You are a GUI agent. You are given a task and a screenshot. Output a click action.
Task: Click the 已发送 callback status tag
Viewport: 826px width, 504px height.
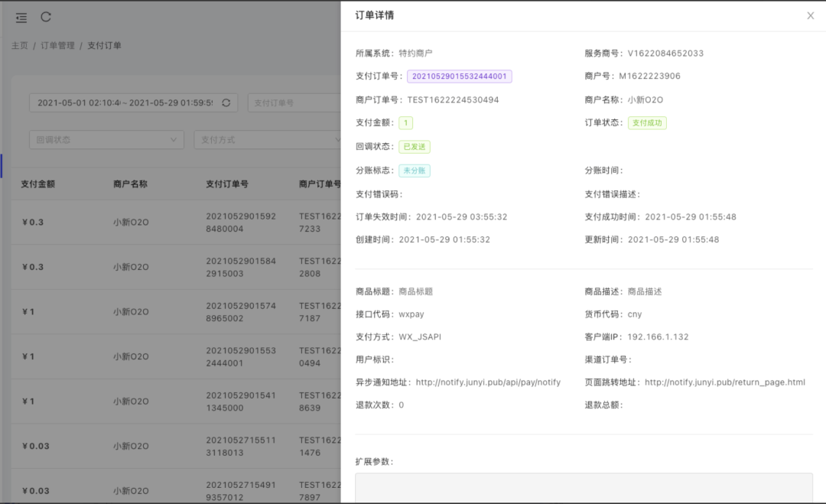point(416,147)
